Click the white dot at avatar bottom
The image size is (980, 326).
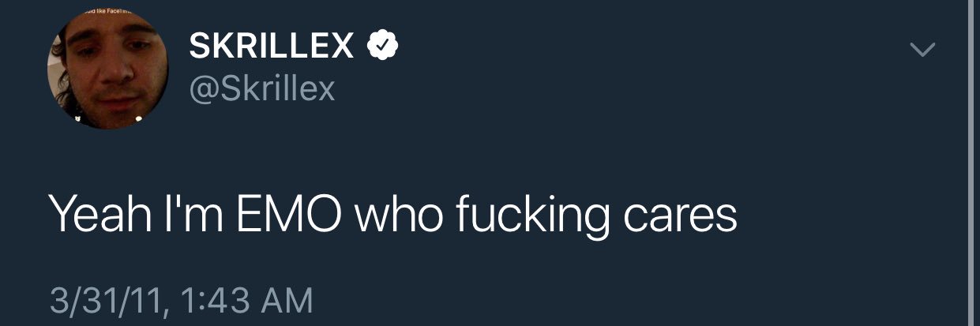pos(138,119)
